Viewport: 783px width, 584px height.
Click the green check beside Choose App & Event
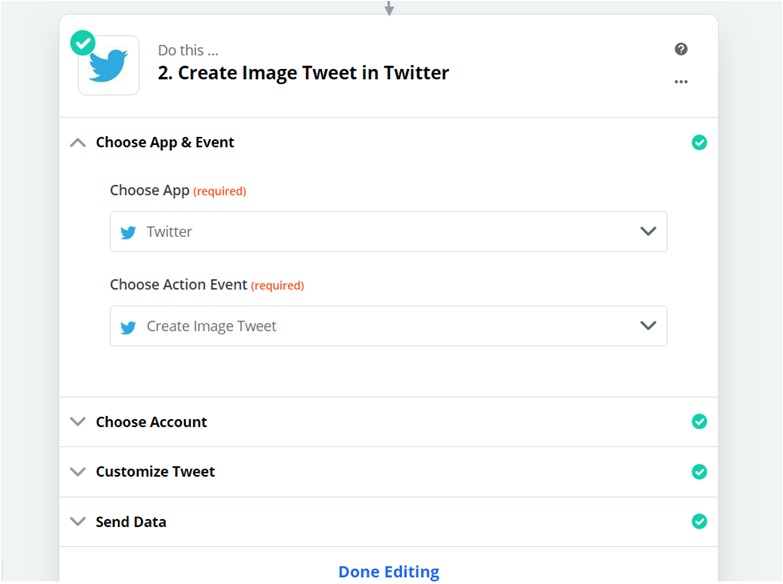coord(699,142)
